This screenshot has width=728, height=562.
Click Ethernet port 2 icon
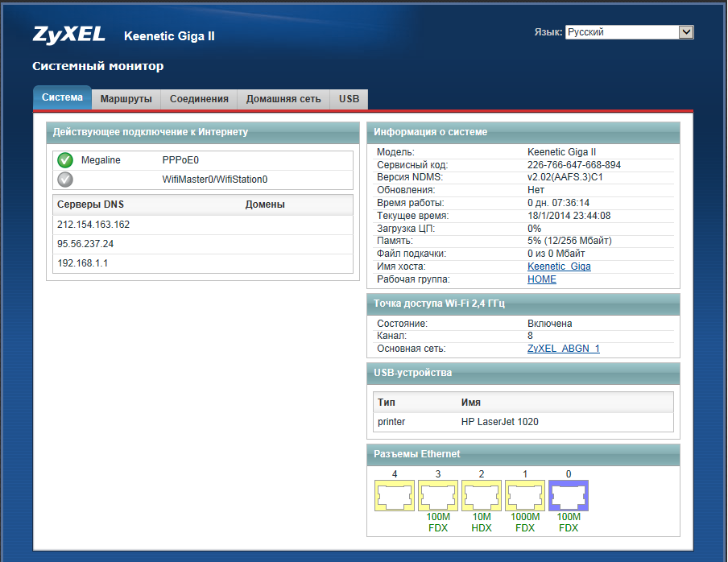click(482, 496)
